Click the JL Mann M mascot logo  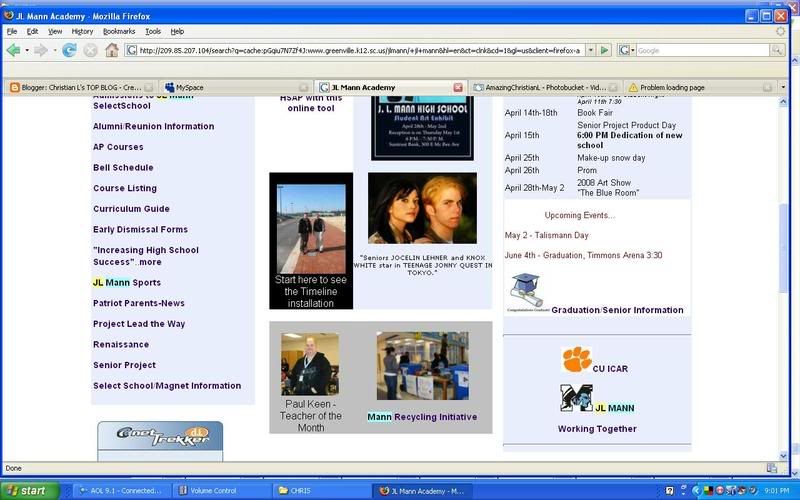(x=577, y=398)
